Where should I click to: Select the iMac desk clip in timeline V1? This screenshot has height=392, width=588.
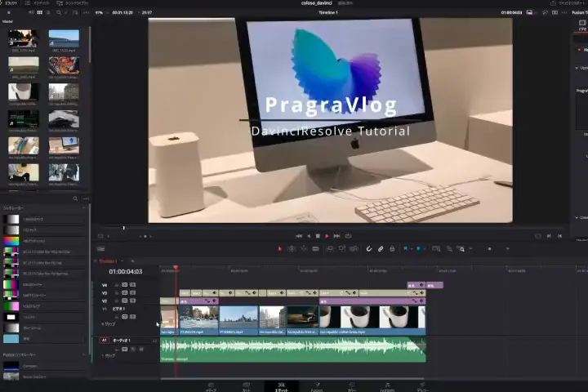pos(169,320)
